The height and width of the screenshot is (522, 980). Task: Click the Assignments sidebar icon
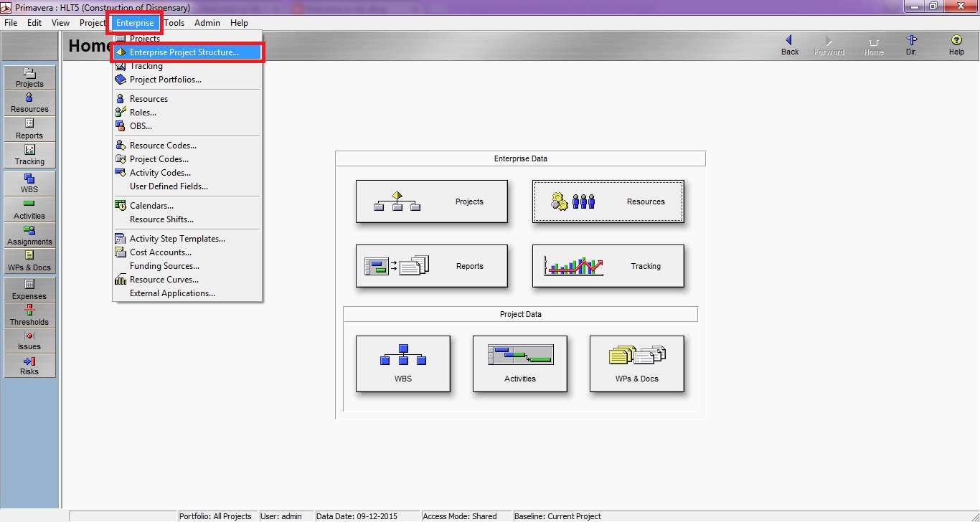29,235
